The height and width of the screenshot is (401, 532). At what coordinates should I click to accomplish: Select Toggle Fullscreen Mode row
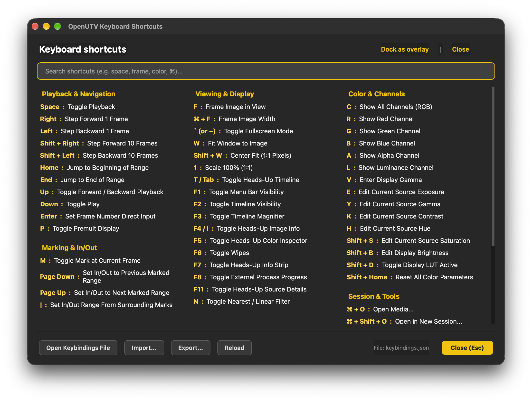[243, 131]
